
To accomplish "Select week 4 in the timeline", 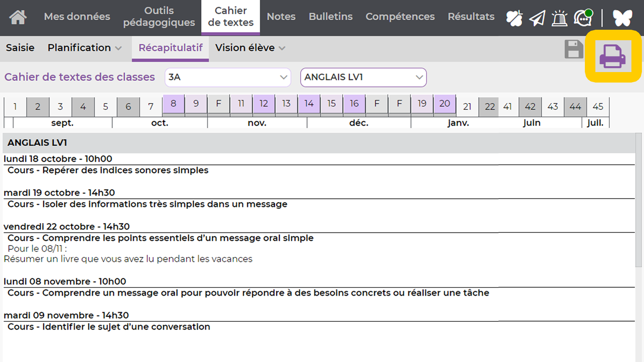I will (83, 107).
